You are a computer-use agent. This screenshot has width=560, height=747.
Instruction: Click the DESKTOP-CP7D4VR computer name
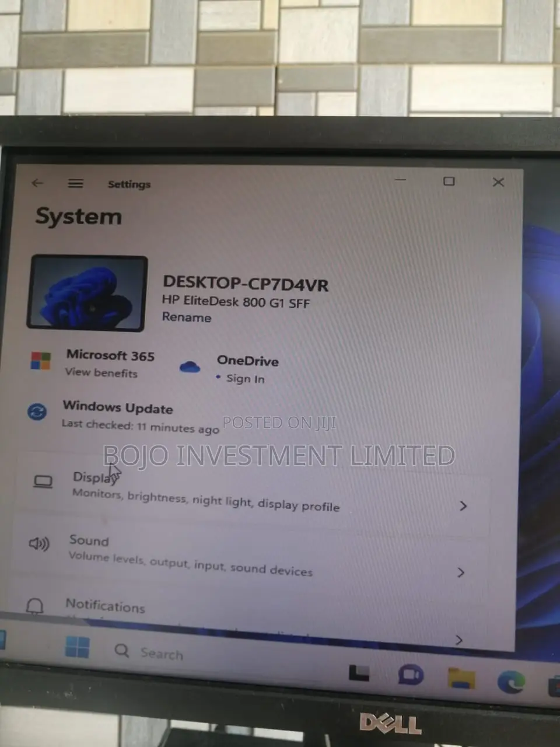coord(246,284)
